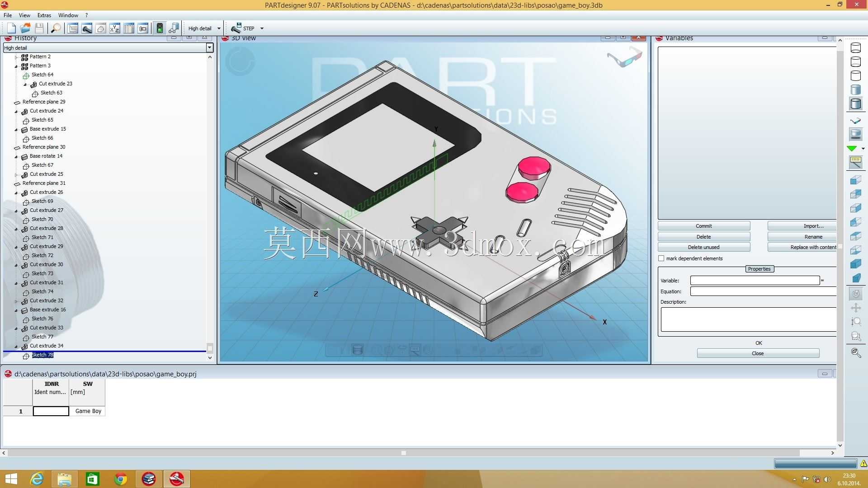Expand the Cut extrude 32 node

(x=17, y=301)
